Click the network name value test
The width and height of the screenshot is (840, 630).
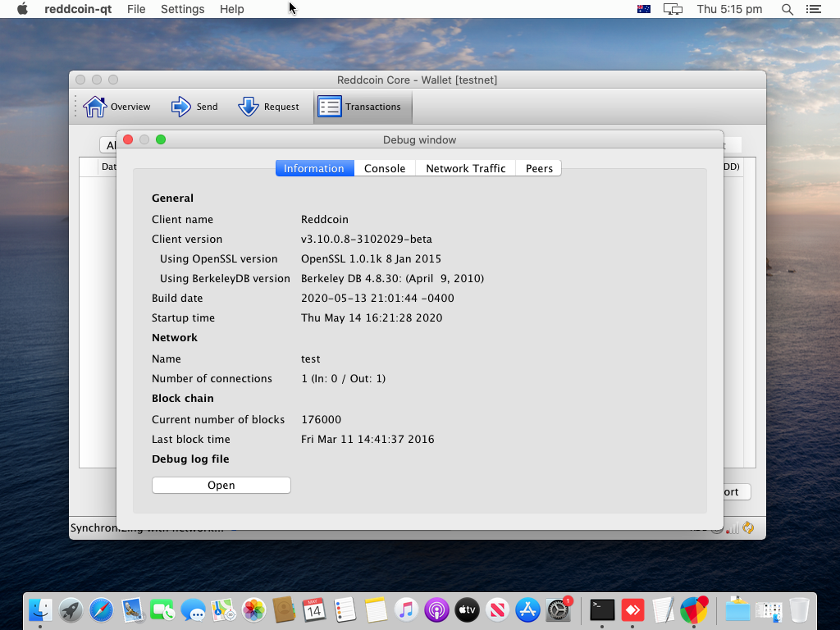pyautogui.click(x=310, y=359)
